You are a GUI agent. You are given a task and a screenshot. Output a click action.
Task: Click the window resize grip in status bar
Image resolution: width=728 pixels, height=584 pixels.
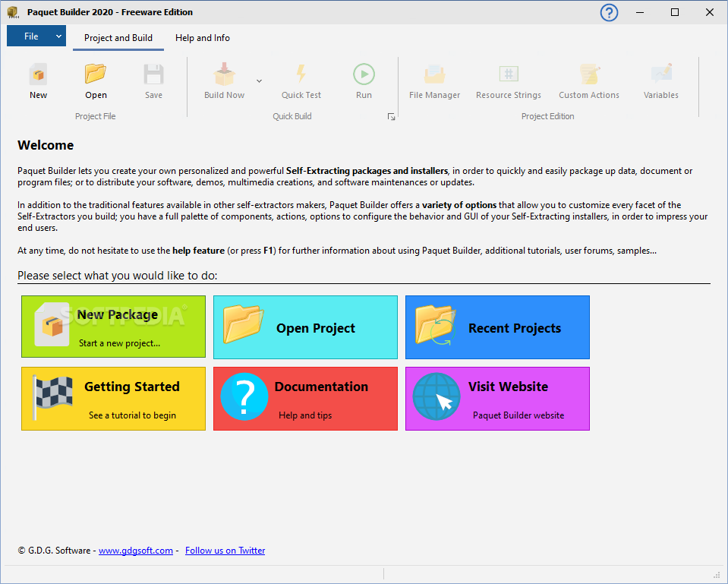[x=717, y=575]
